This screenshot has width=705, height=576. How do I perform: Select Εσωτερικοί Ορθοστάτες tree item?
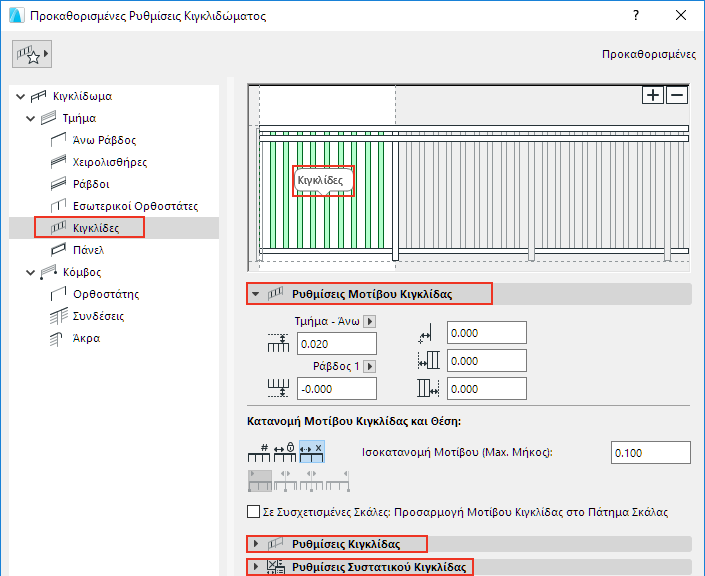pyautogui.click(x=135, y=206)
